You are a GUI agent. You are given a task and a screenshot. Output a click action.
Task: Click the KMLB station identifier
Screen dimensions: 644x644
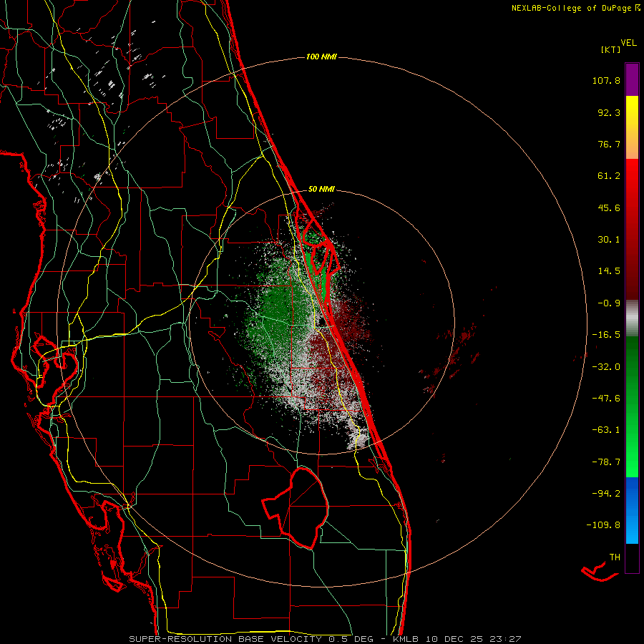click(x=406, y=639)
